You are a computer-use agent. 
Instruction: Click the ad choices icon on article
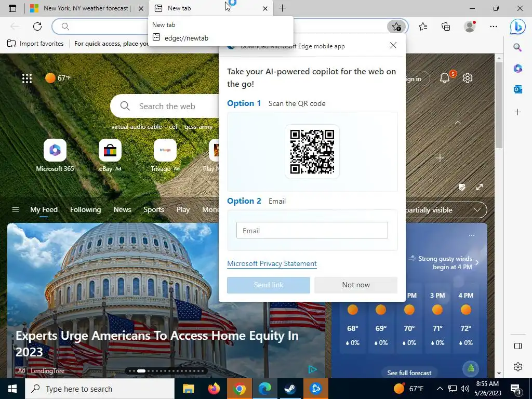[x=312, y=369]
